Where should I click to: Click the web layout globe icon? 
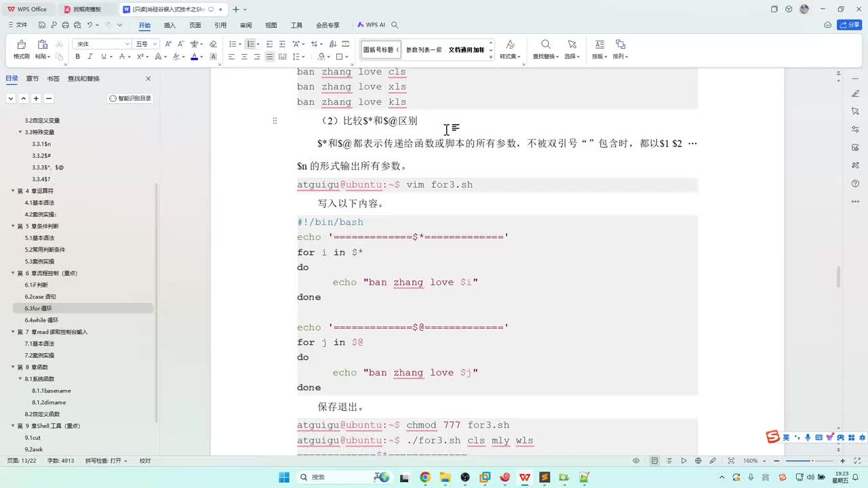pyautogui.click(x=698, y=461)
